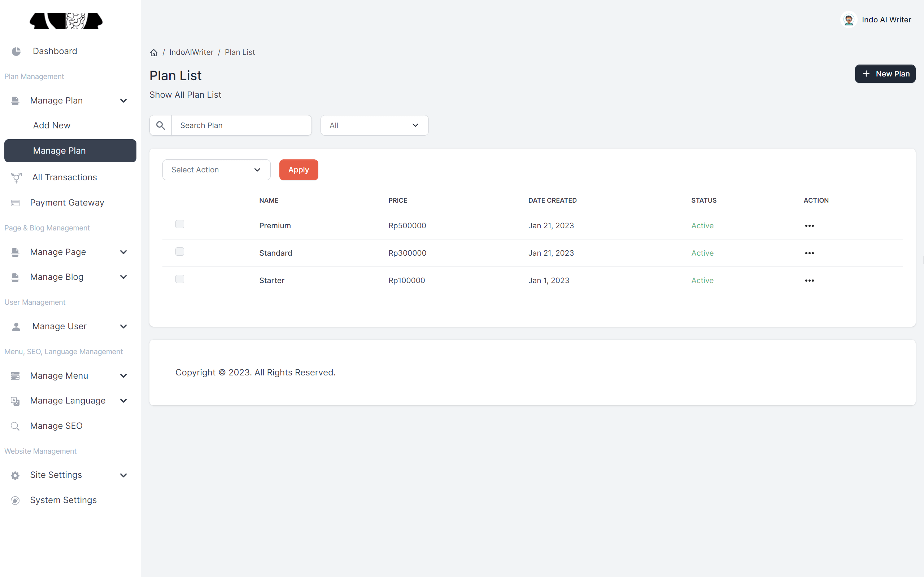The height and width of the screenshot is (577, 924).
Task: Open the Dashboard via its pie chart icon
Action: coord(16,51)
